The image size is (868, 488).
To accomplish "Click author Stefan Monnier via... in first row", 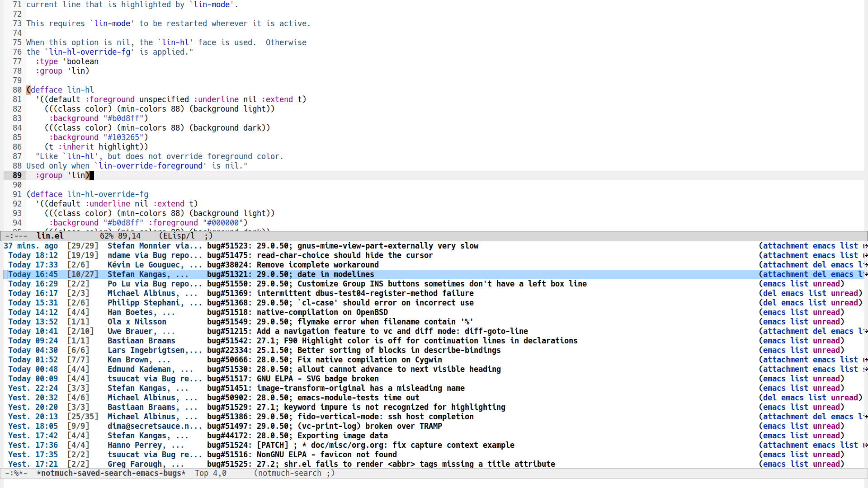I will coord(155,246).
